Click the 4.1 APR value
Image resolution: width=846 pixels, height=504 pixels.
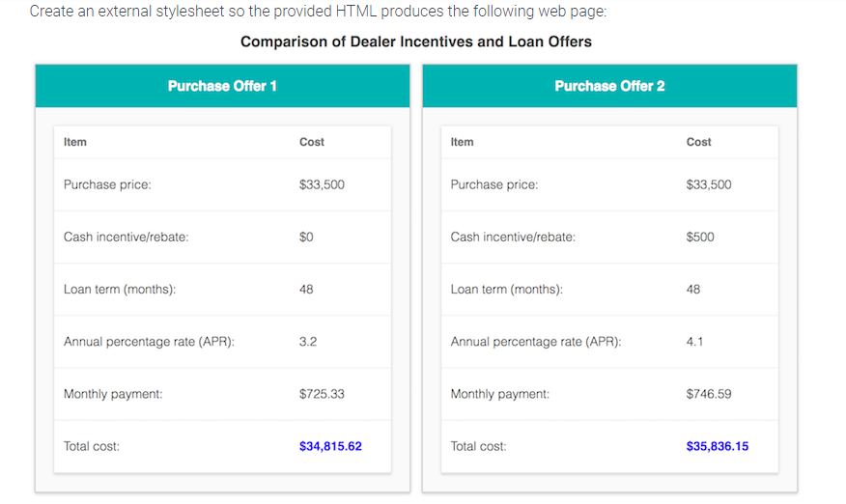coord(695,342)
